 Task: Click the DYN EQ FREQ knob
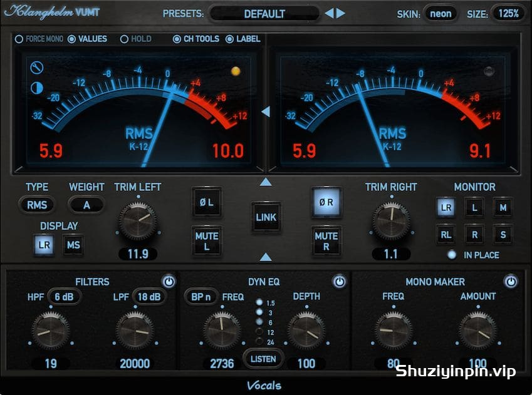222,331
